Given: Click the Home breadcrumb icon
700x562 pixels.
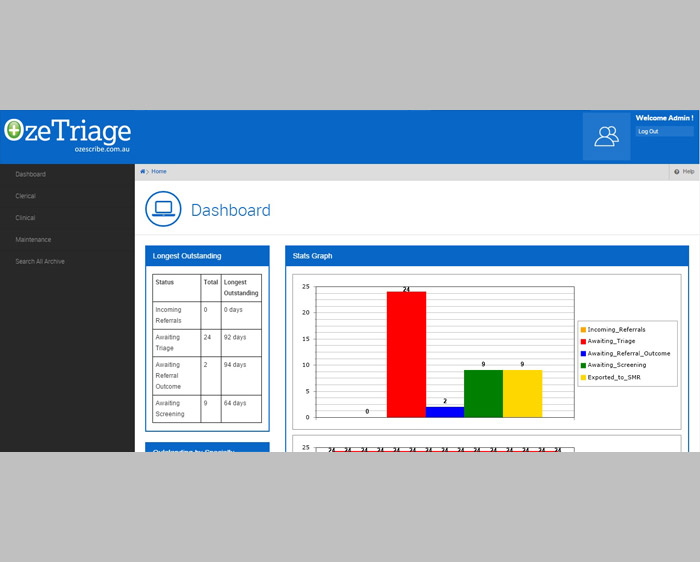Looking at the screenshot, I should [144, 172].
